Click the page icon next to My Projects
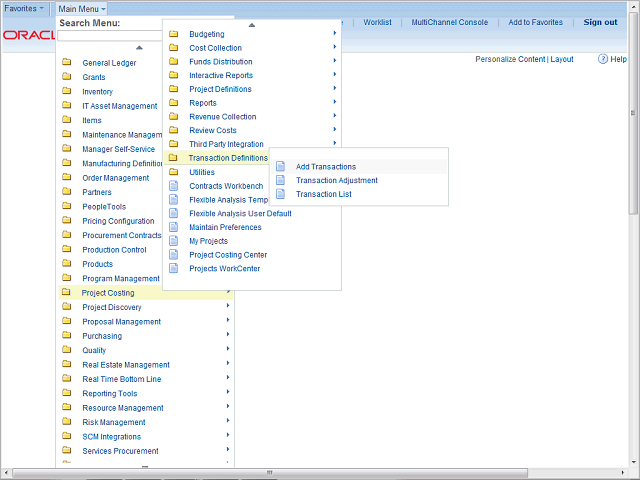 tap(173, 241)
